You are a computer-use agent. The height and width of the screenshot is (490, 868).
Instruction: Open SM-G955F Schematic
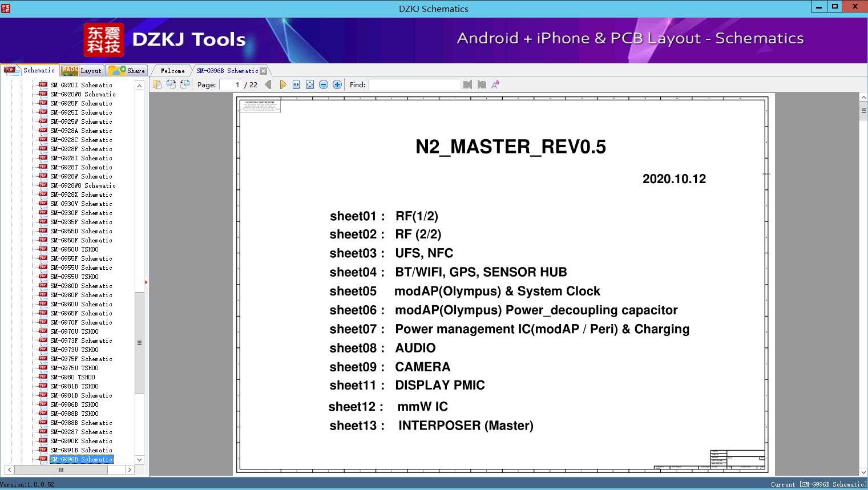pos(81,258)
